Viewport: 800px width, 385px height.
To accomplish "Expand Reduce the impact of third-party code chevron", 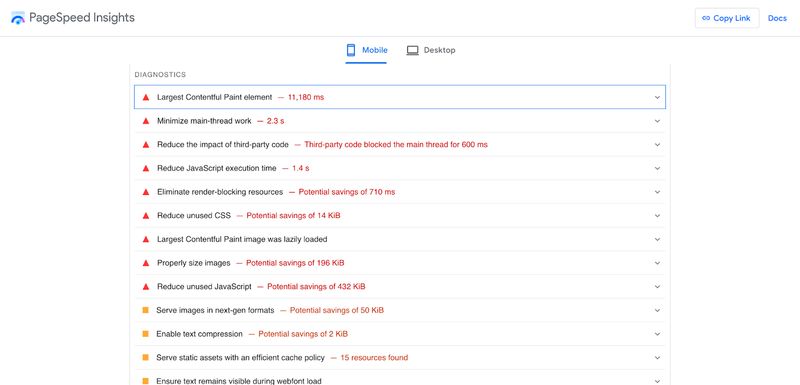I will [x=657, y=144].
